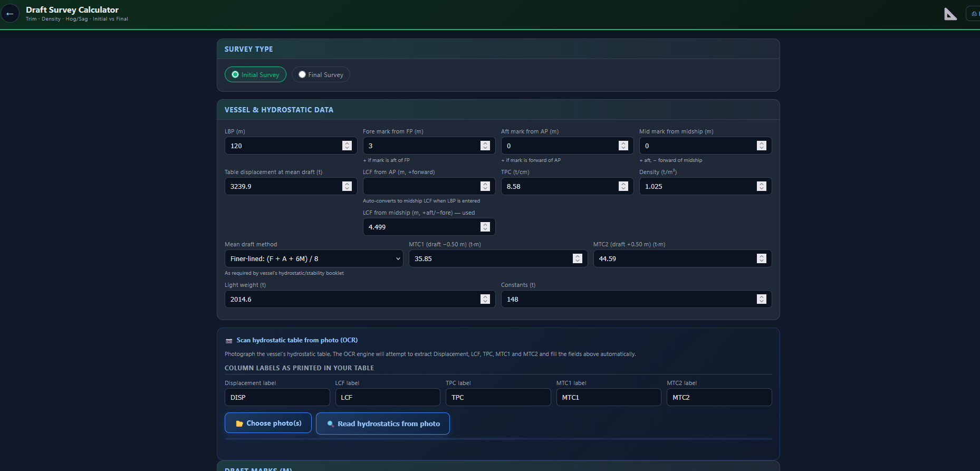Click the Displacement label field with DISP

pos(277,397)
